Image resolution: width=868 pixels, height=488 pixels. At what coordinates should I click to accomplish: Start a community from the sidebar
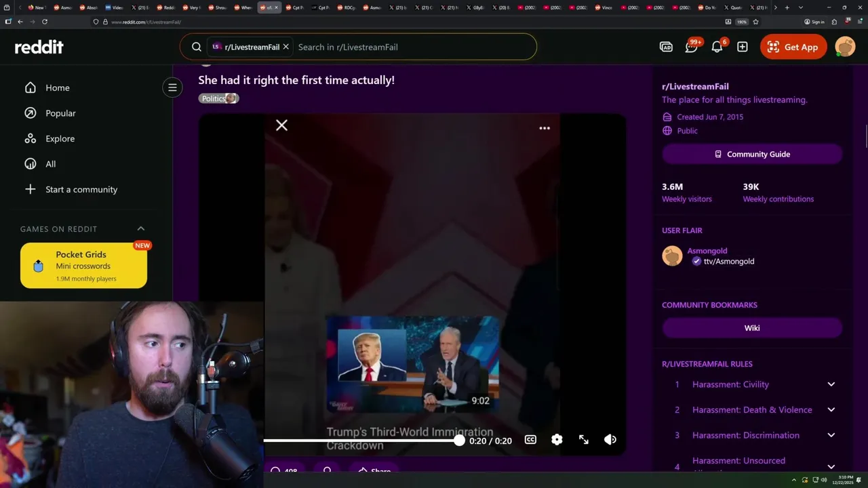pos(81,189)
